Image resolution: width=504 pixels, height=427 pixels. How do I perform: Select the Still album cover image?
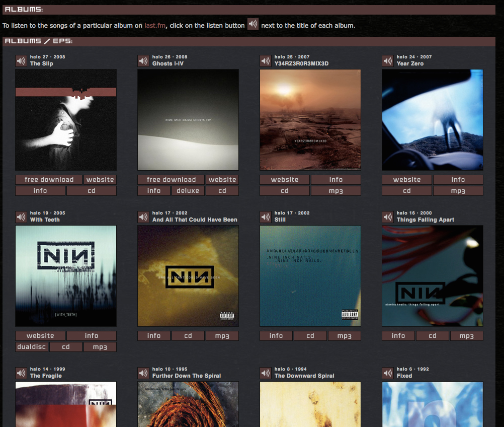(x=310, y=276)
